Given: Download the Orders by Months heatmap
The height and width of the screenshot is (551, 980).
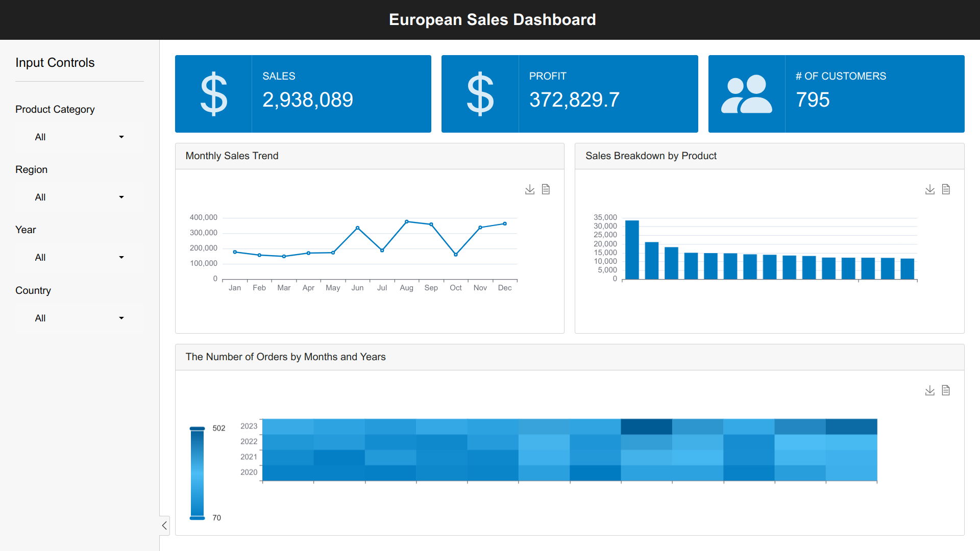Looking at the screenshot, I should coord(930,390).
